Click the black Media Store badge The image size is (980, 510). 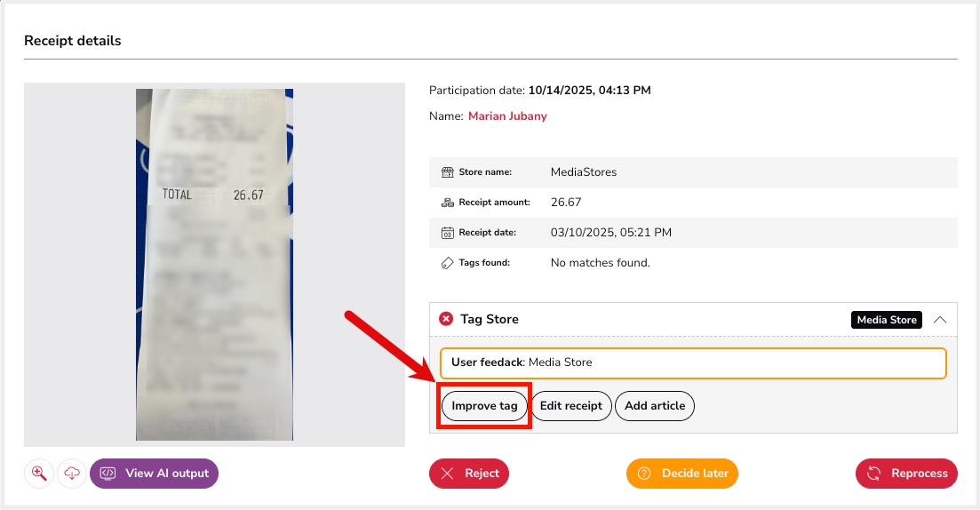(887, 320)
